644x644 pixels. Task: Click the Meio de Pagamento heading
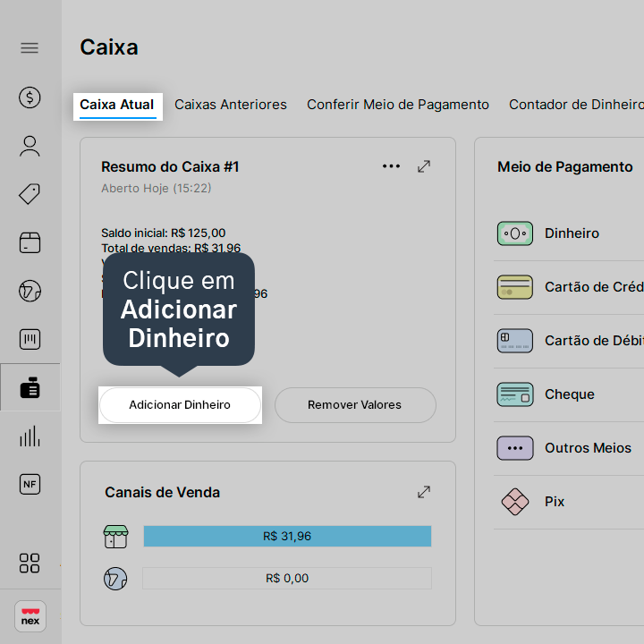(565, 166)
